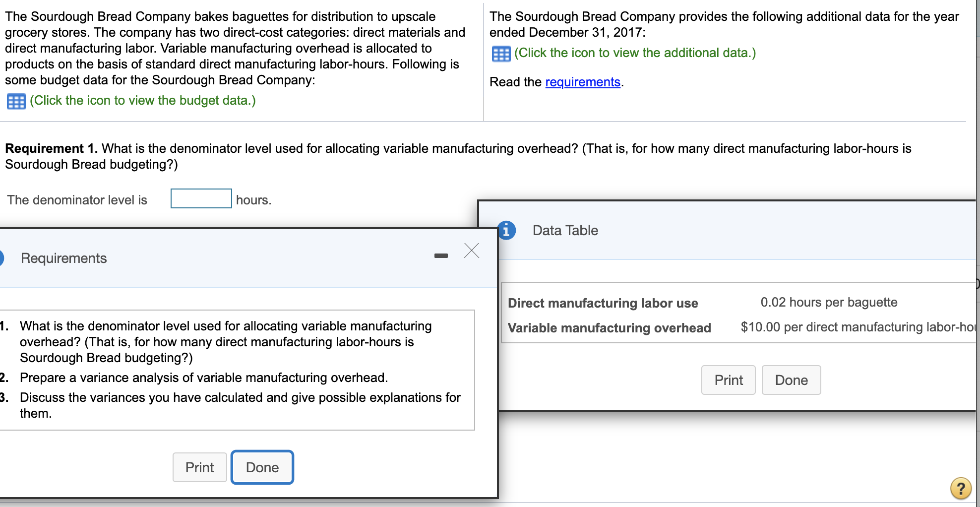Open the help question mark icon
The width and height of the screenshot is (980, 507).
[x=961, y=489]
